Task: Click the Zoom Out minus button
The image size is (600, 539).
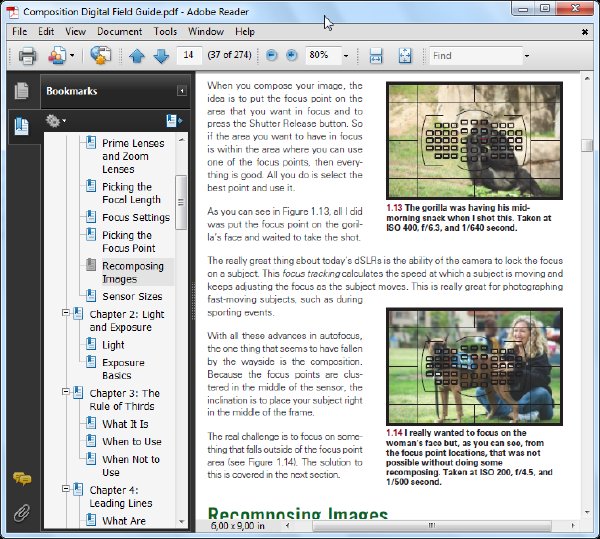Action: click(271, 55)
